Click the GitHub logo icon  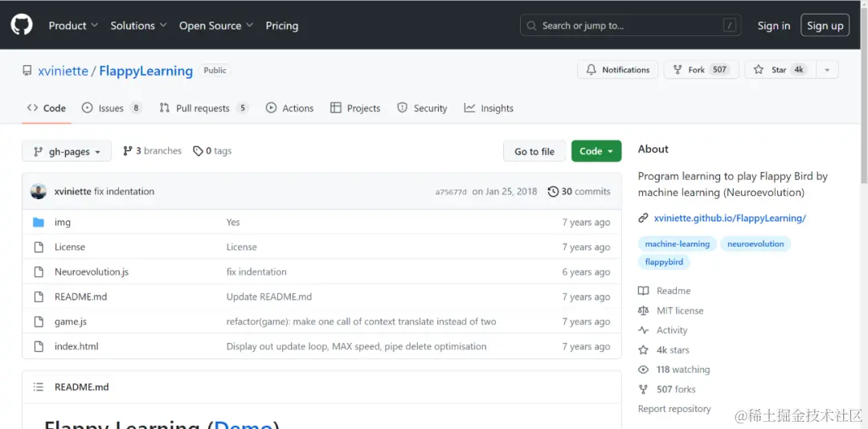(22, 25)
